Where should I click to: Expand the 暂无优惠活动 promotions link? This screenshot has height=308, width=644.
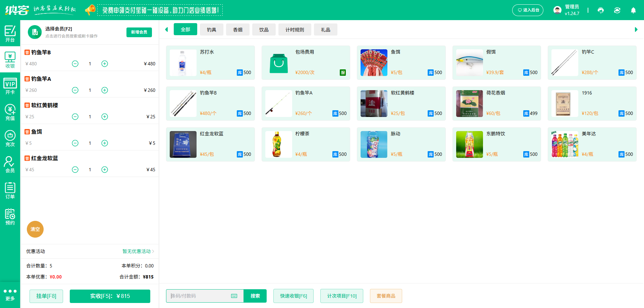(x=138, y=251)
